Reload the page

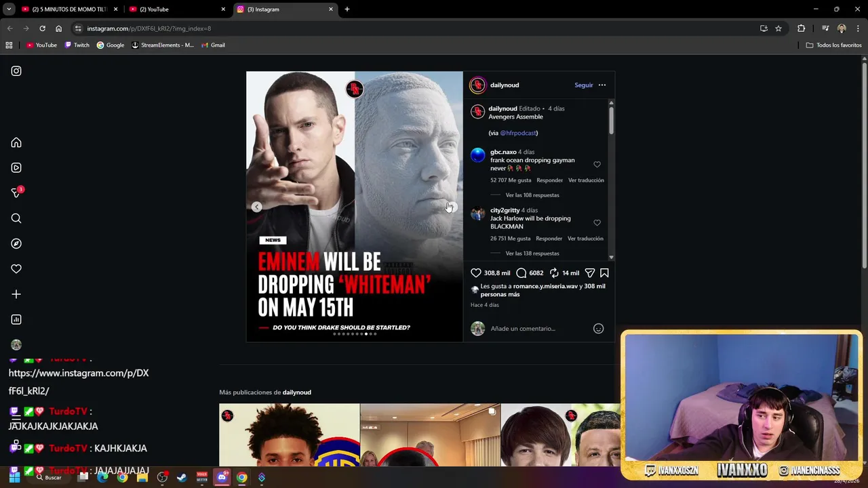[42, 28]
